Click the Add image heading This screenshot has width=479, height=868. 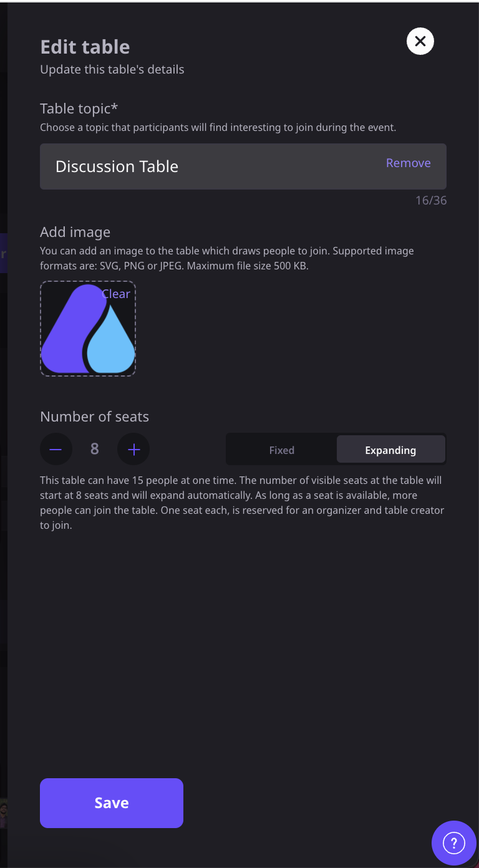[75, 232]
